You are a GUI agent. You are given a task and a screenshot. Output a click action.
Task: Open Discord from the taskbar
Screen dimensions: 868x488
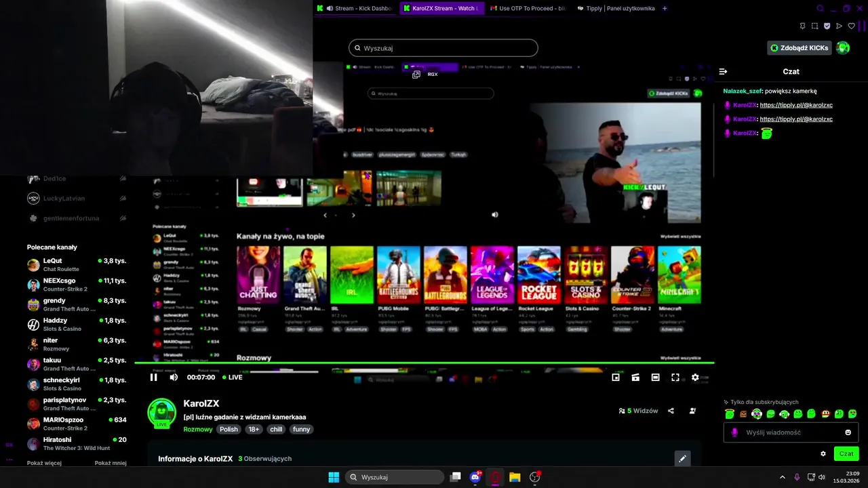[x=475, y=477]
